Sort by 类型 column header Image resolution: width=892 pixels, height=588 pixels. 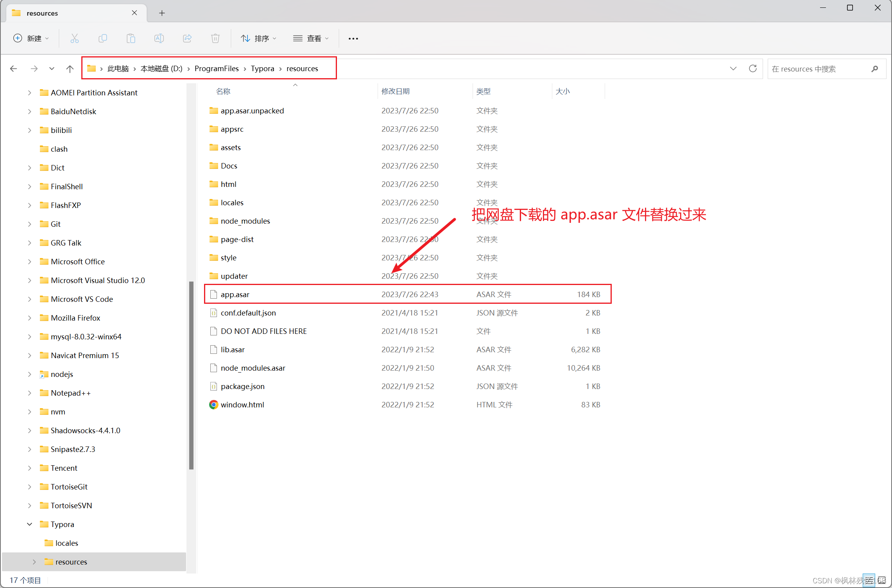[484, 91]
